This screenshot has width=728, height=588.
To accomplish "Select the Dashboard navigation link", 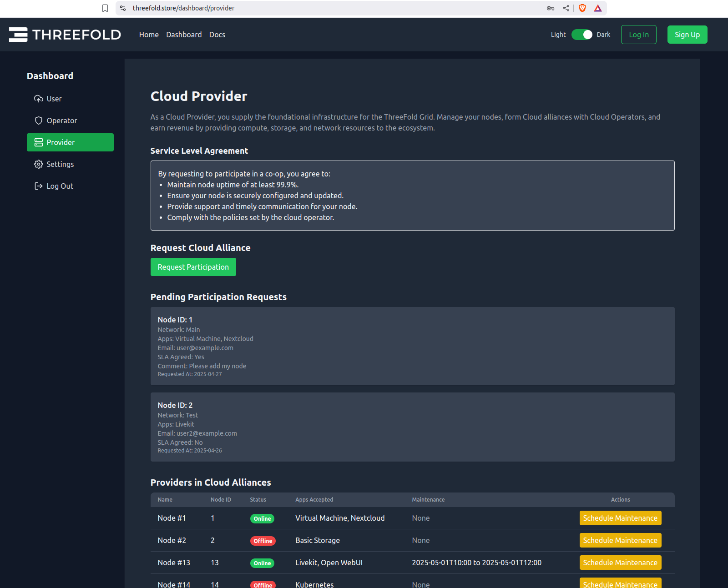I will pyautogui.click(x=184, y=35).
